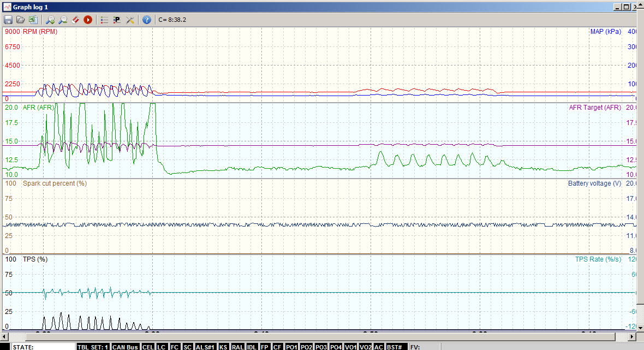Maximize the Graph log 1 window
This screenshot has width=644, height=350.
pyautogui.click(x=626, y=7)
